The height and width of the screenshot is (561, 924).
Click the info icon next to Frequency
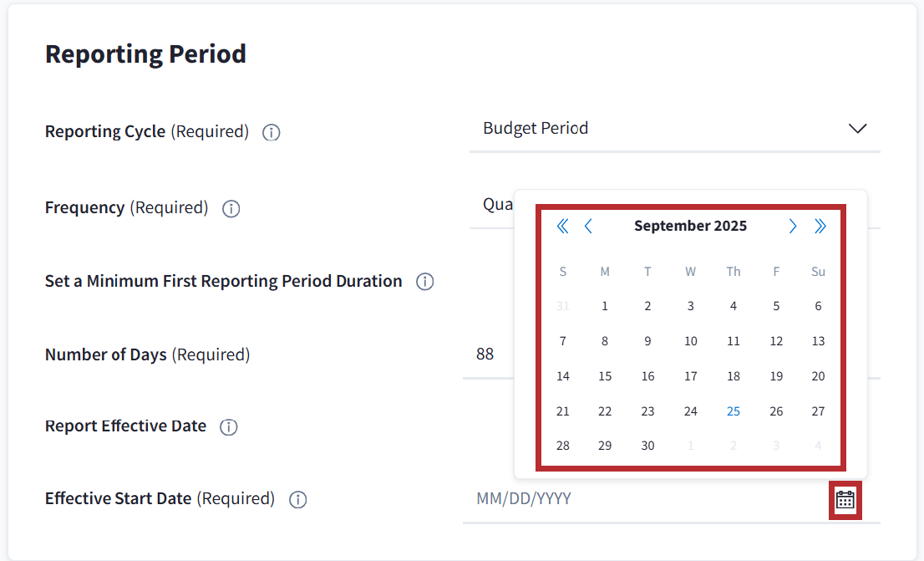pos(231,209)
